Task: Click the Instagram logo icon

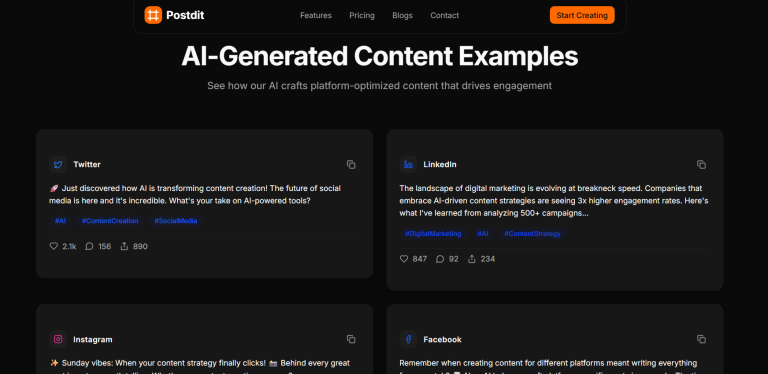Action: (x=58, y=339)
